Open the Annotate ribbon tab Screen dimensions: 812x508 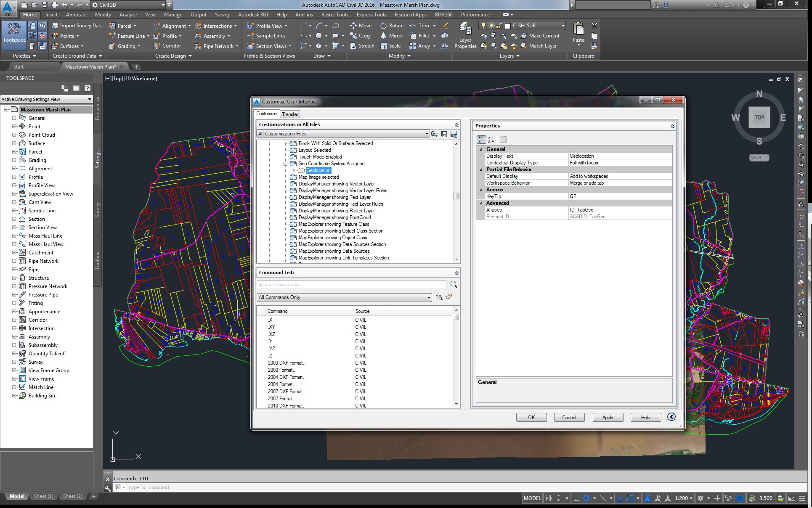(76, 15)
